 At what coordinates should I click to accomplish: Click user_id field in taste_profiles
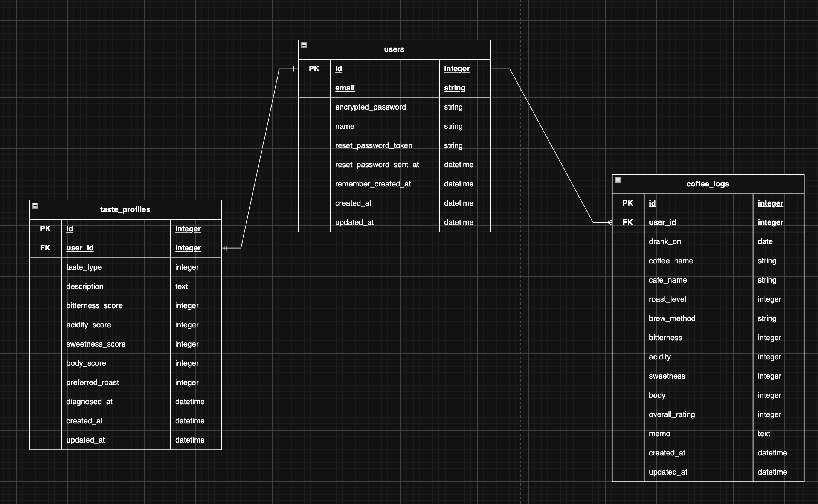pyautogui.click(x=80, y=248)
